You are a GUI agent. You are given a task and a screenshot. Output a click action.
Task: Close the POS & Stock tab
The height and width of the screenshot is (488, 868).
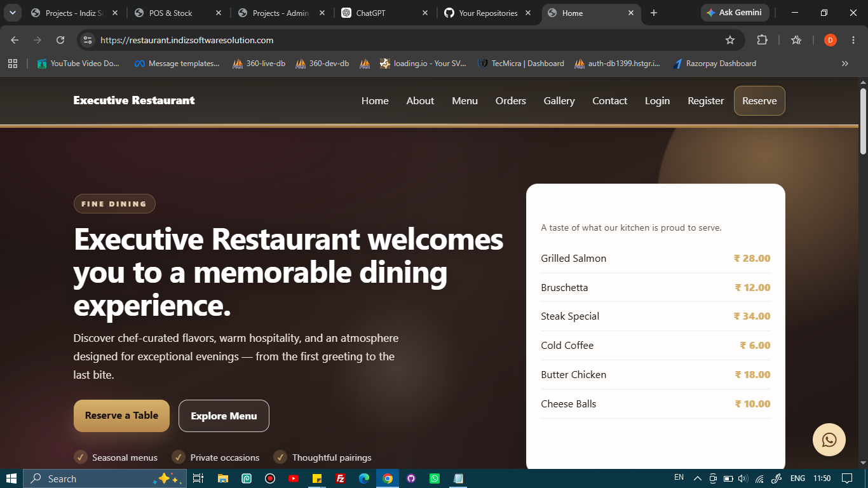(219, 13)
